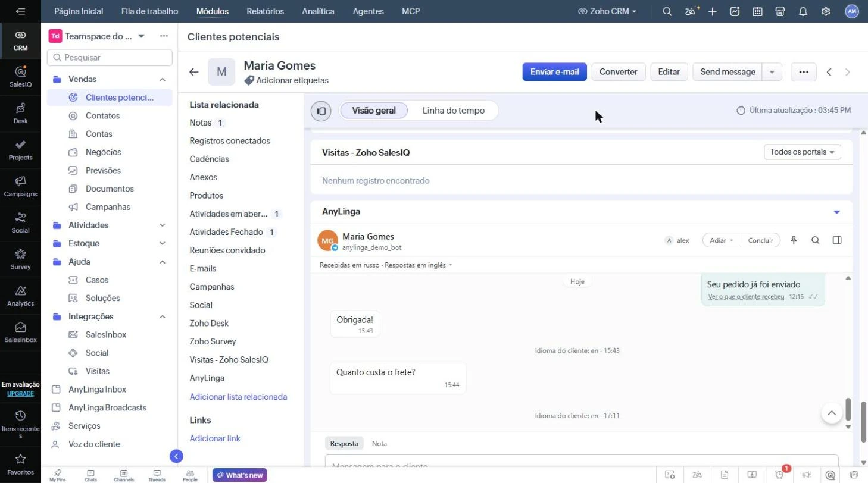Image resolution: width=868 pixels, height=483 pixels.
Task: Open the Desk app in left rail
Action: click(x=20, y=113)
